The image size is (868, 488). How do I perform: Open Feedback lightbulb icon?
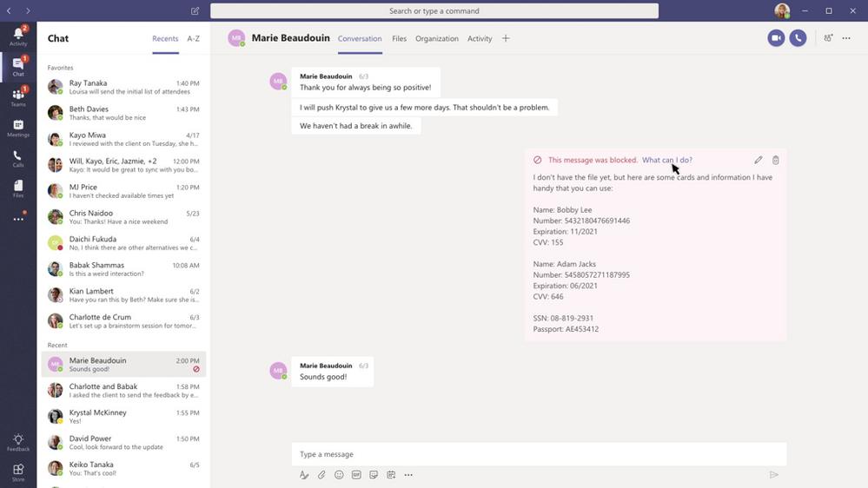click(x=18, y=442)
